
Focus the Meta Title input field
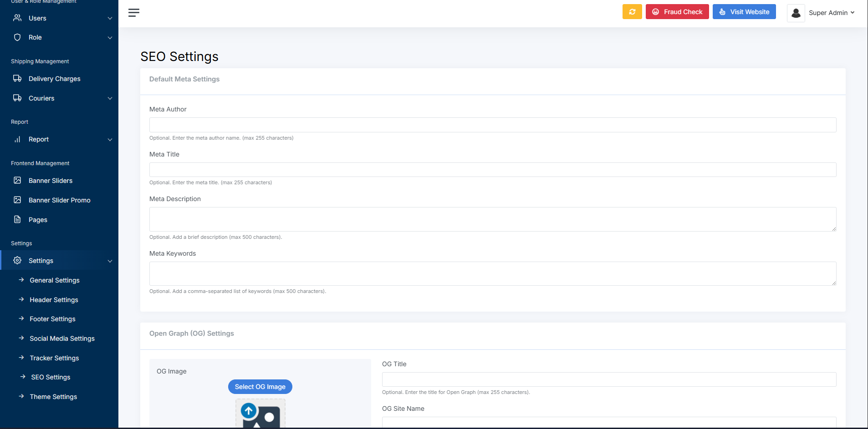click(x=492, y=170)
